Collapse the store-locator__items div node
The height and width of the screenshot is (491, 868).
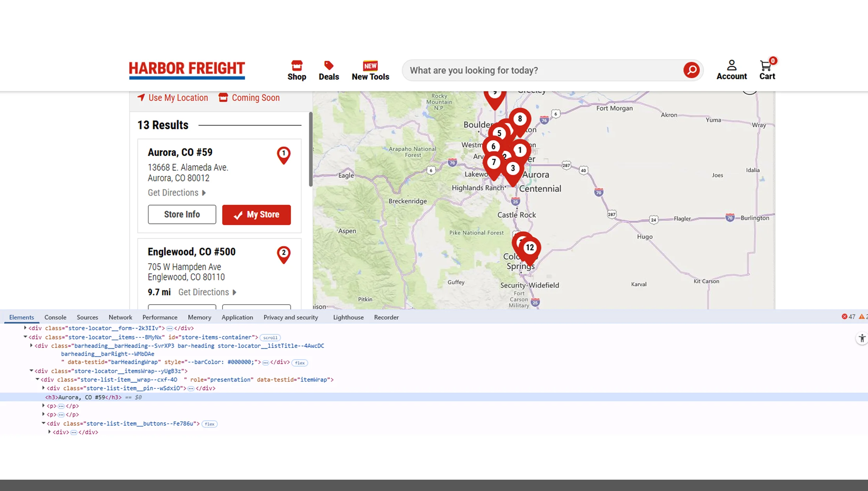(25, 337)
